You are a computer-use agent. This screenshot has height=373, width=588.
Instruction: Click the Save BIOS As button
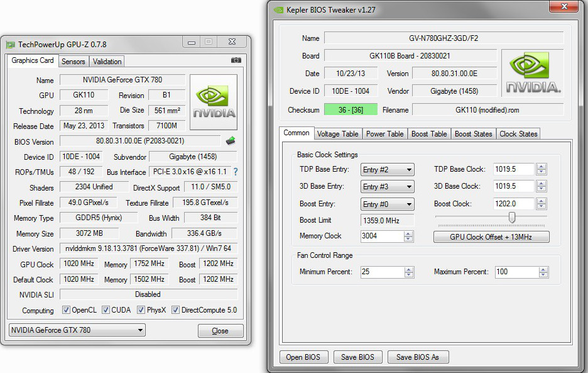(418, 357)
